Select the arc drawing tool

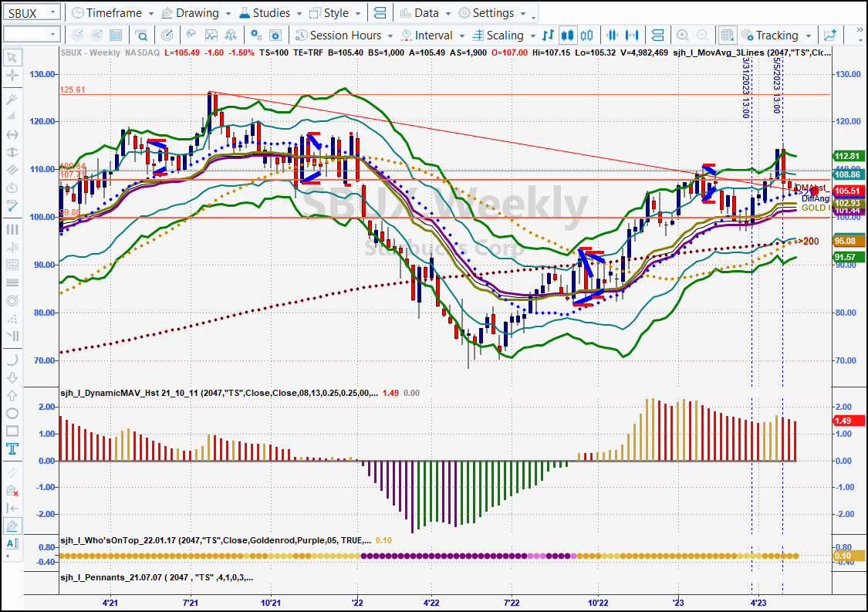click(12, 360)
